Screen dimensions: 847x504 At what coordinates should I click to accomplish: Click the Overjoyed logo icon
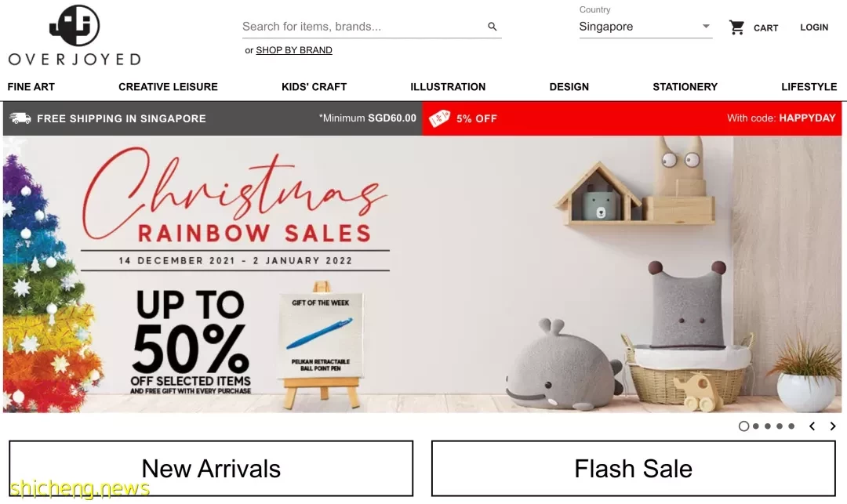click(75, 25)
